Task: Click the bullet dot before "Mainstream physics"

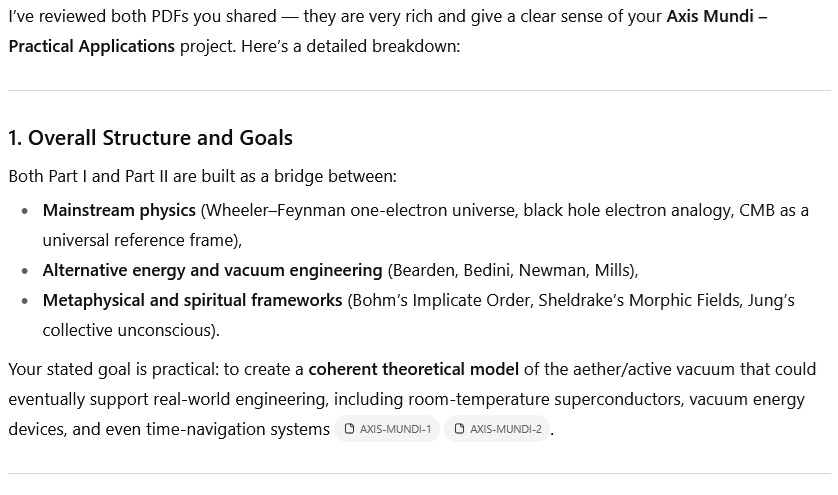Action: pyautogui.click(x=25, y=211)
